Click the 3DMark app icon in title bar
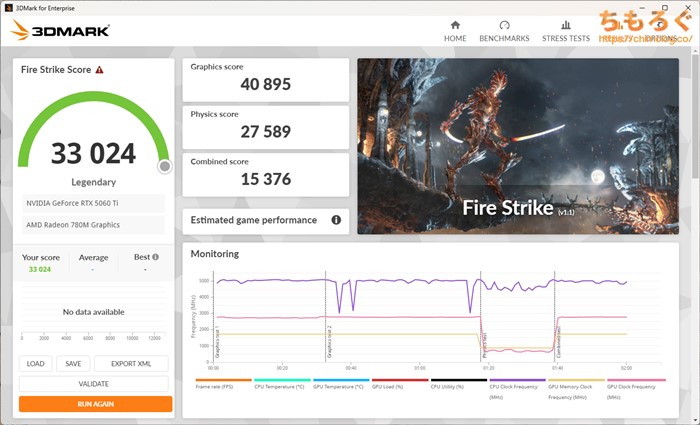The width and height of the screenshot is (700, 425). 8,8
